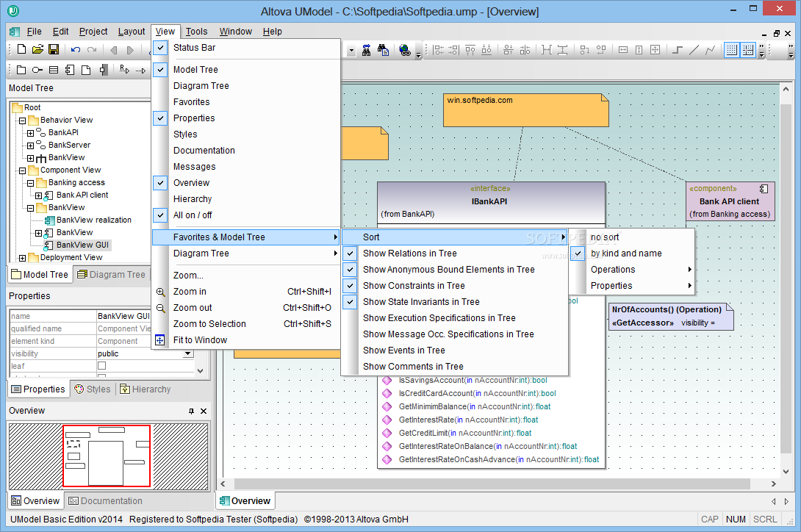
Task: Select the Port tool in the toolbar
Action: click(103, 70)
